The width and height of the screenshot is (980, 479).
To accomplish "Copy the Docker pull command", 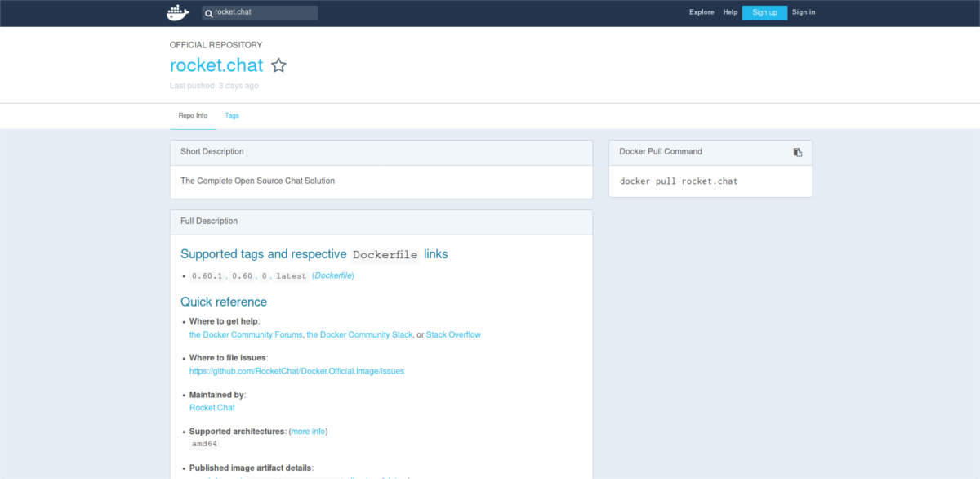I will click(798, 152).
